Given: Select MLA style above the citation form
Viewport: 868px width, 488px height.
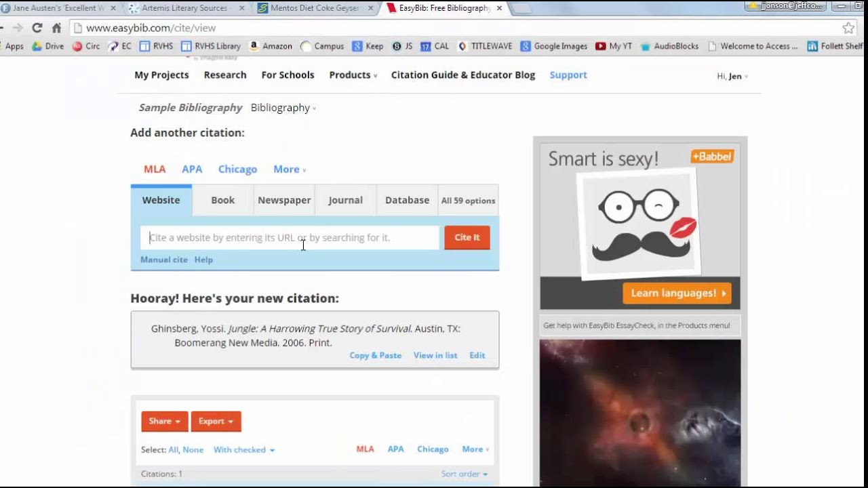Looking at the screenshot, I should pos(155,169).
